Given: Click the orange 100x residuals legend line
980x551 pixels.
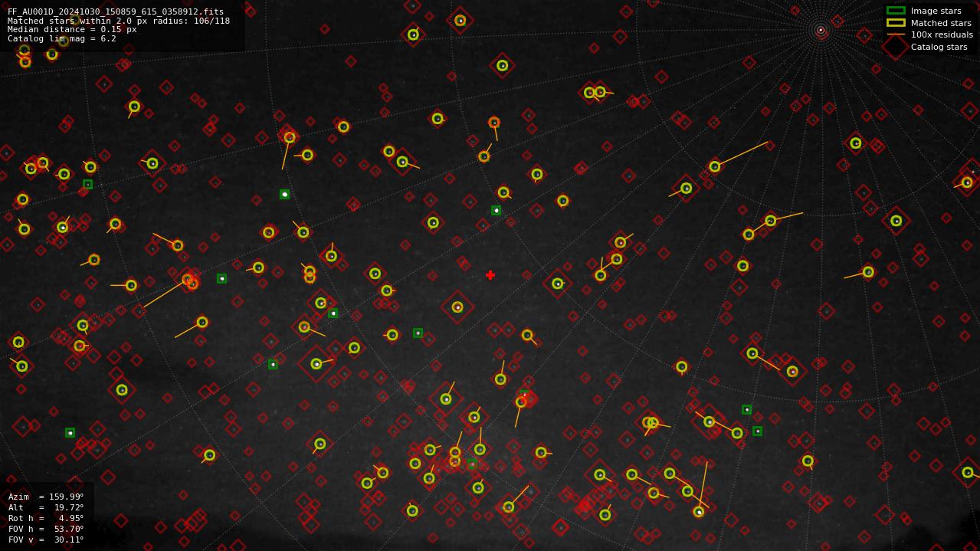Looking at the screenshot, I should click(896, 34).
